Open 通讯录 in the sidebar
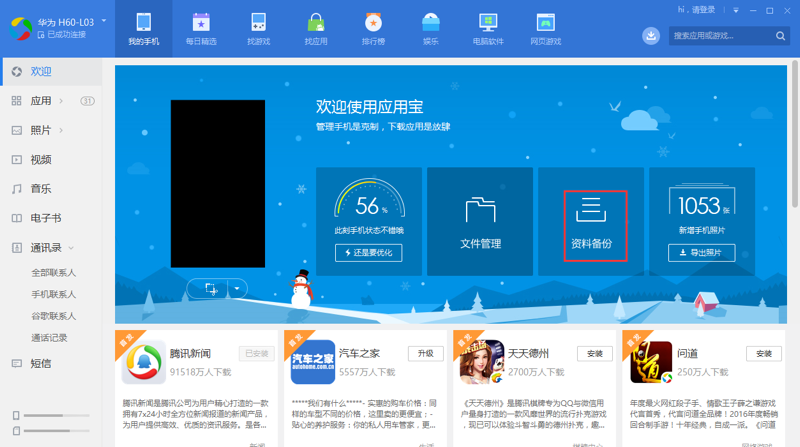 click(x=46, y=248)
